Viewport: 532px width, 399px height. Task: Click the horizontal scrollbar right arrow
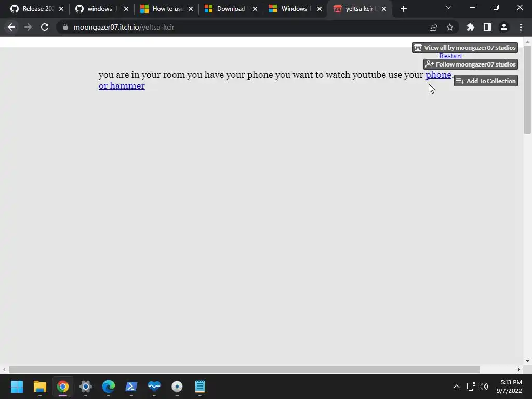coord(519,369)
